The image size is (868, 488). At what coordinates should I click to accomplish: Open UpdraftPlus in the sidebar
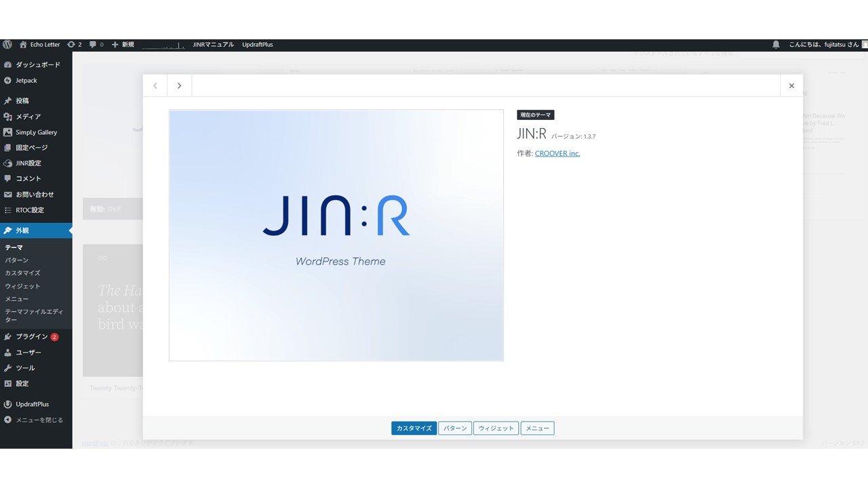[x=32, y=405]
